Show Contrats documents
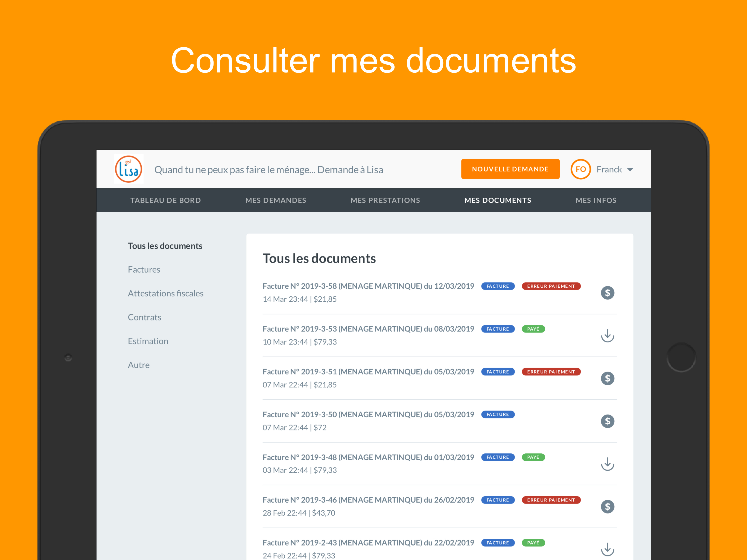747x560 pixels. [144, 317]
